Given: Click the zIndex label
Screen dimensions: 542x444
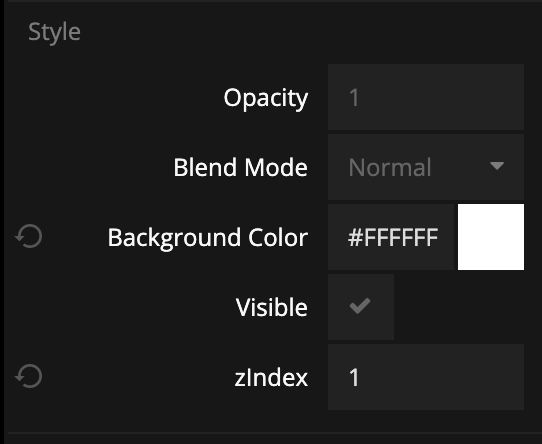Looking at the screenshot, I should pos(271,377).
